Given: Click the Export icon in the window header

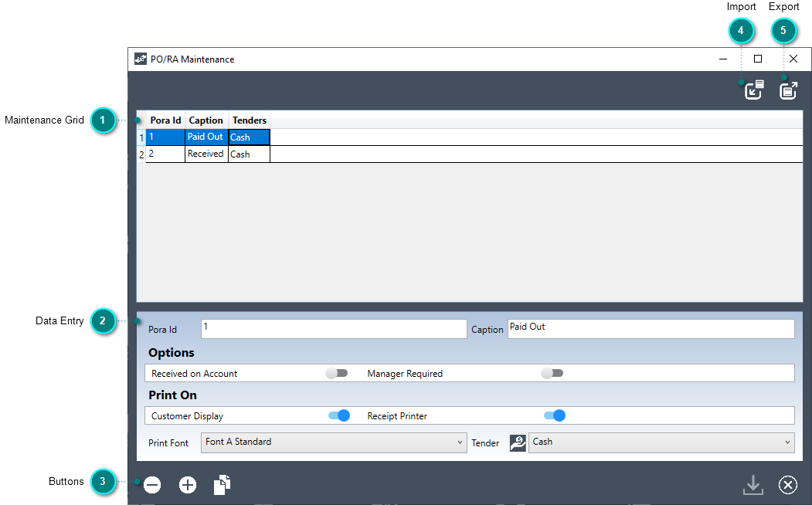Looking at the screenshot, I should coord(788,90).
